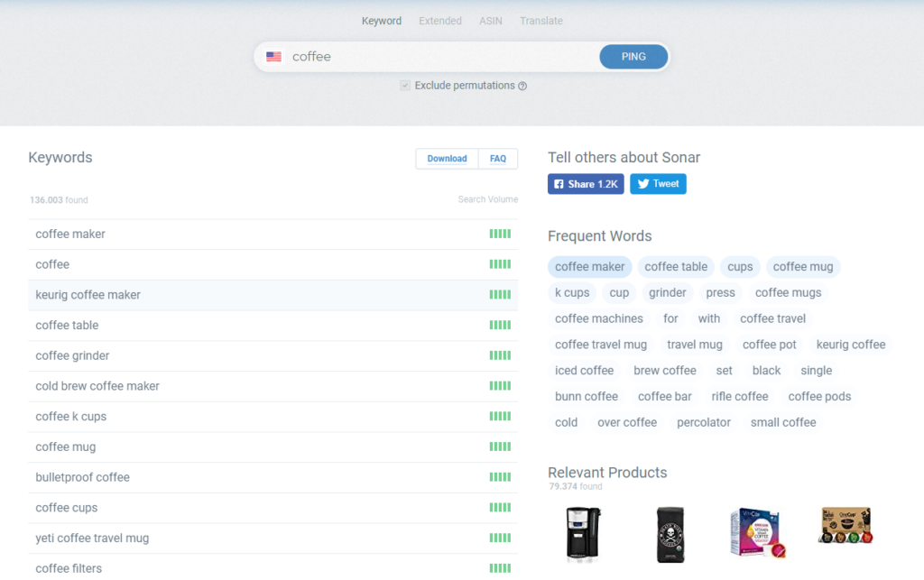
Task: Uncheck the Exclude permutations checkbox
Action: (405, 85)
